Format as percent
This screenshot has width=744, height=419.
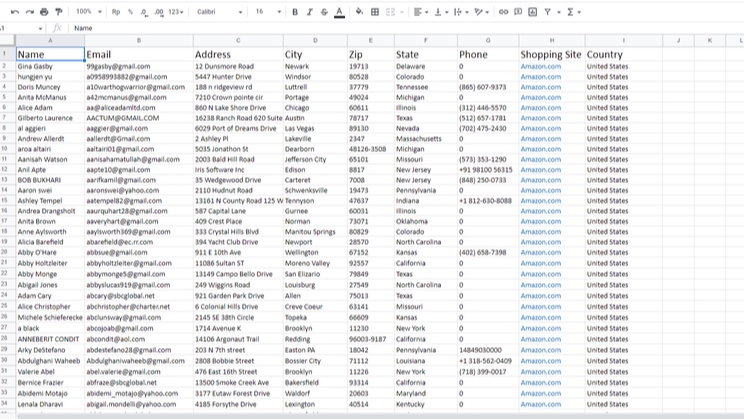tap(130, 12)
